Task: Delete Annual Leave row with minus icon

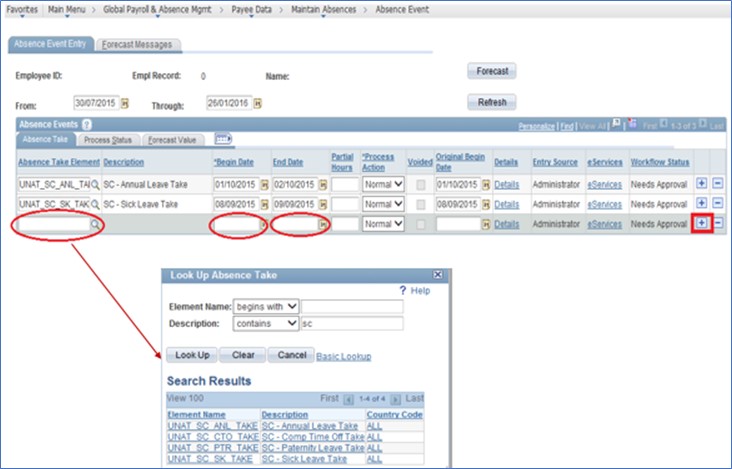Action: point(717,184)
